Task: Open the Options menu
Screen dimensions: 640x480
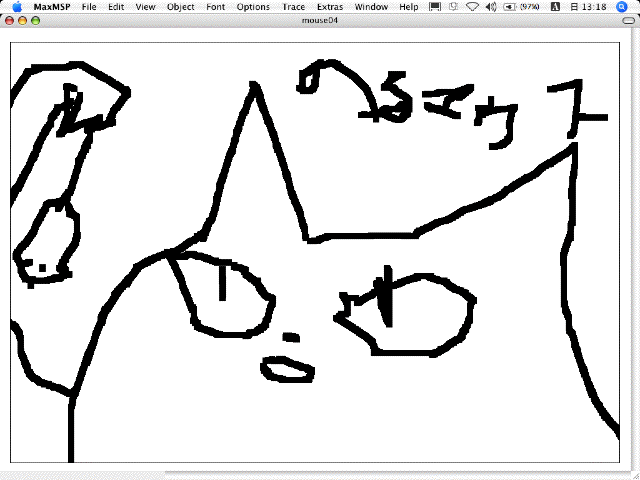Action: (253, 7)
